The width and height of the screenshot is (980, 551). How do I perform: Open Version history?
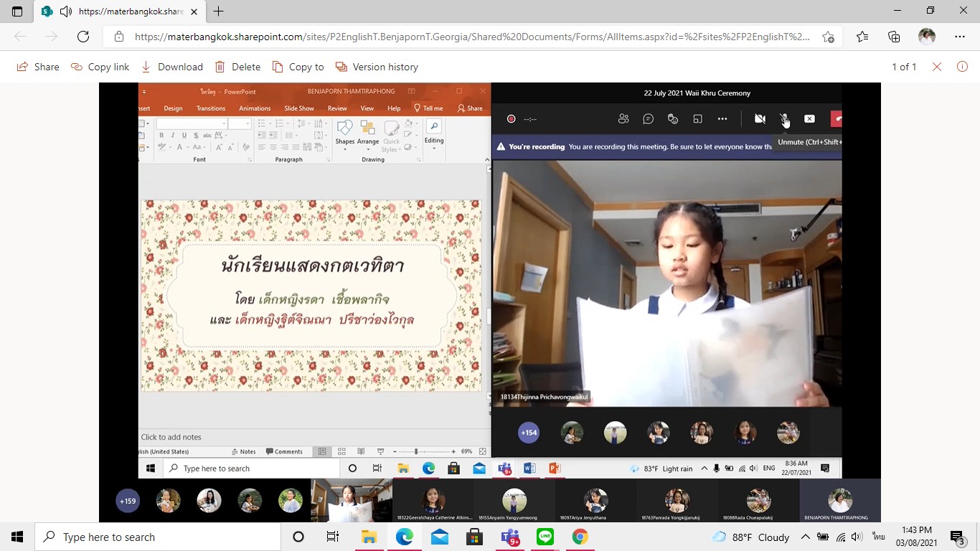pos(376,67)
